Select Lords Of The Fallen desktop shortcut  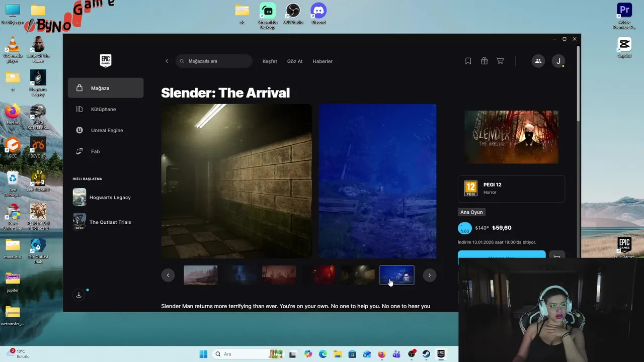click(x=38, y=50)
